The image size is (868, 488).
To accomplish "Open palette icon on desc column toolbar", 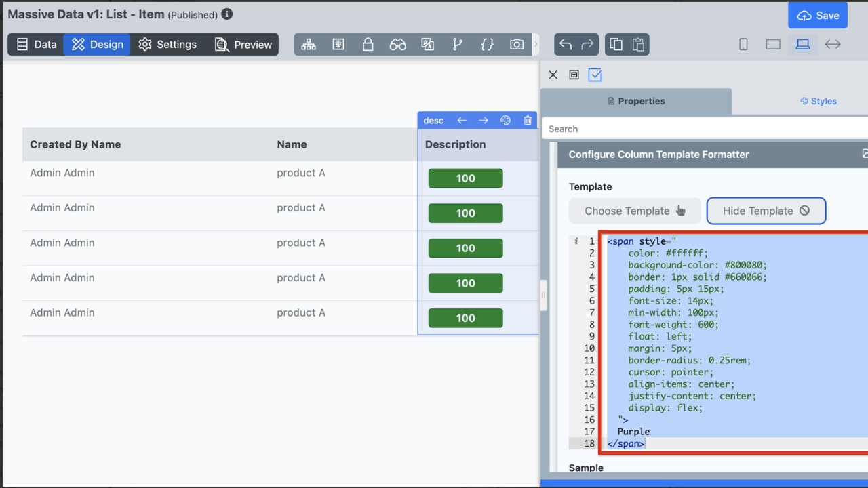I will pyautogui.click(x=505, y=121).
